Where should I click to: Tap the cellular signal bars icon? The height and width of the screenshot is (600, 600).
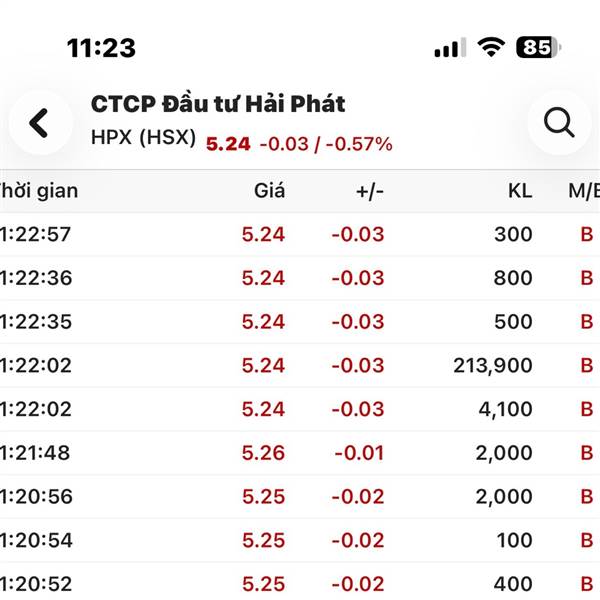pos(449,48)
